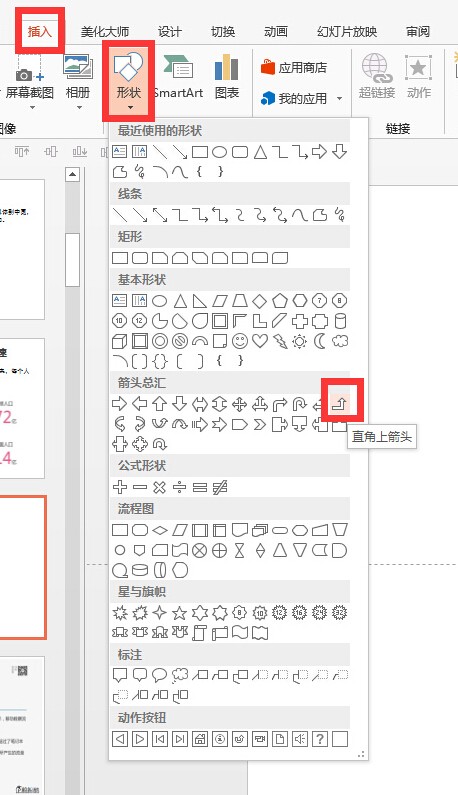Image resolution: width=458 pixels, height=795 pixels.
Task: Choose the division sign equation shape
Action: [180, 487]
